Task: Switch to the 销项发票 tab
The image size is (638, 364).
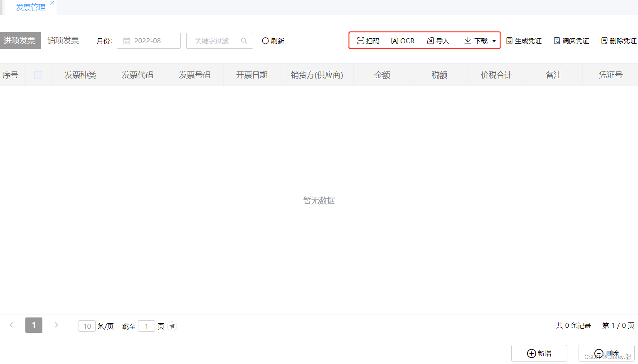Action: point(63,40)
